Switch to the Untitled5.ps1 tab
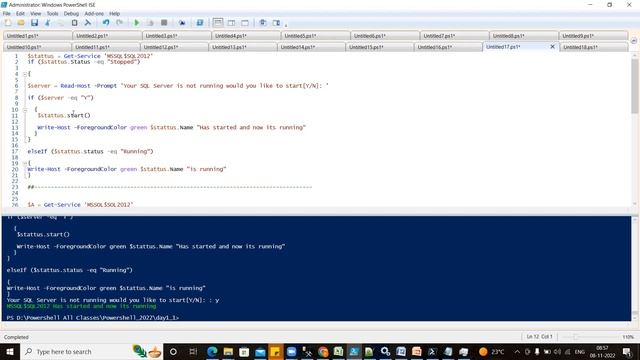The height and width of the screenshot is (360, 640). point(315,36)
